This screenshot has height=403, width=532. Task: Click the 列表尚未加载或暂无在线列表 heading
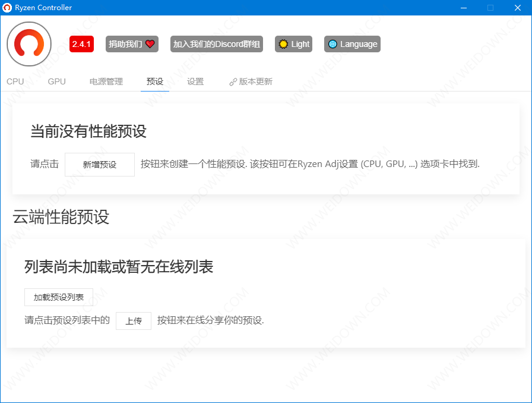point(119,267)
